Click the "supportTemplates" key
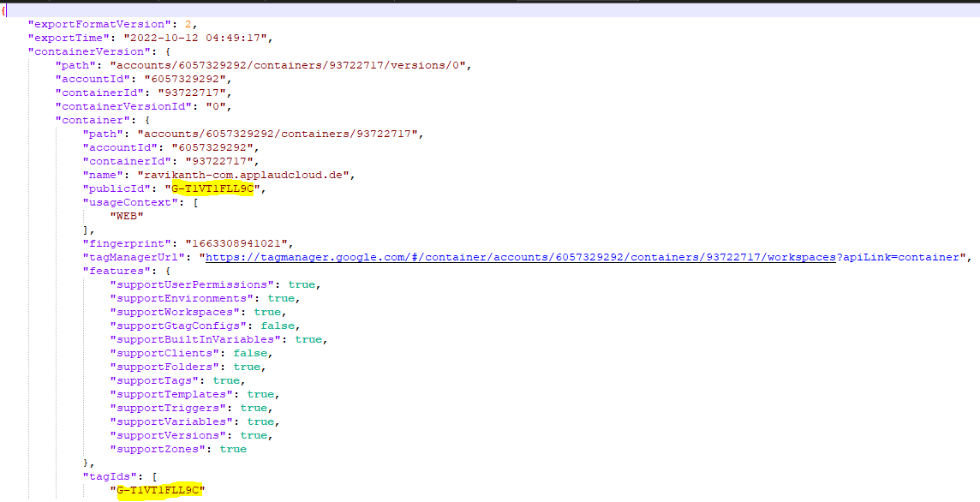The image size is (980, 502). tap(173, 394)
